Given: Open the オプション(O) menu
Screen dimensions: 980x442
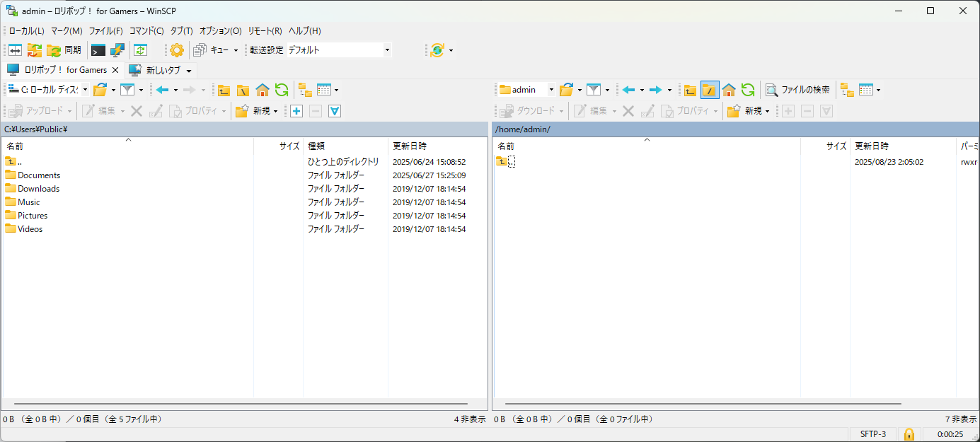Looking at the screenshot, I should pyautogui.click(x=220, y=31).
